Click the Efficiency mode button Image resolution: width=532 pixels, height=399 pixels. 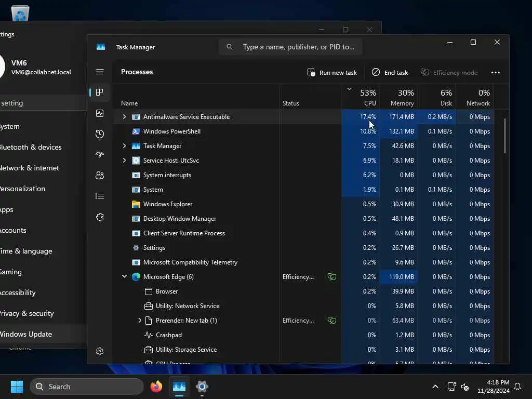[449, 72]
